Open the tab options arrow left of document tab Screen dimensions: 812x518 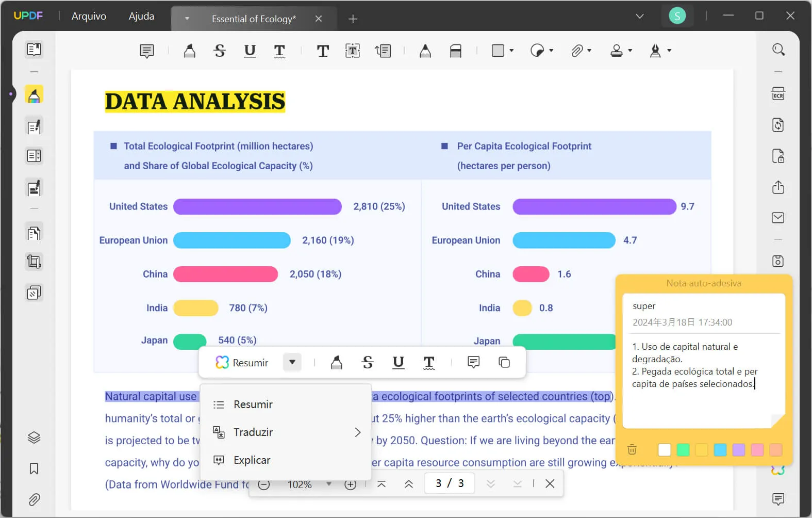click(187, 19)
